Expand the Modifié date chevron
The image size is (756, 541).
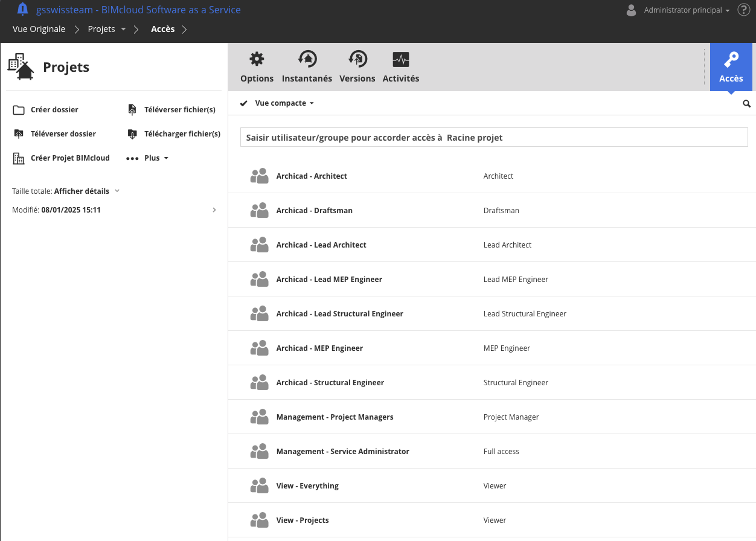[x=214, y=210]
